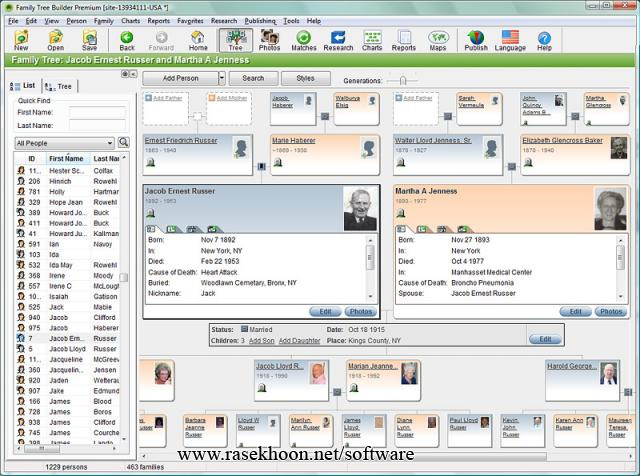The image size is (640, 476).
Task: Open the All People filter dropdown
Action: (x=65, y=143)
